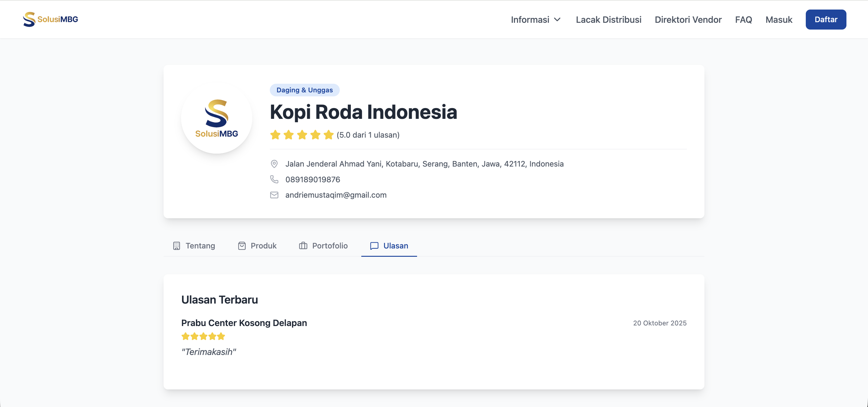
Task: Open the Informasi menu
Action: [530, 19]
